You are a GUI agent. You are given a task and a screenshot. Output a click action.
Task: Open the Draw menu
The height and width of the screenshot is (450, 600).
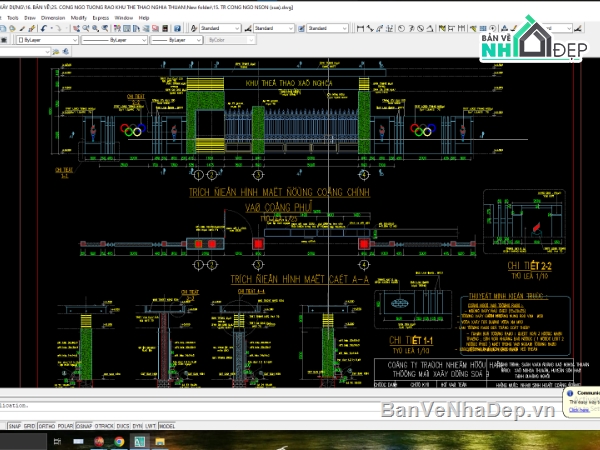[30, 18]
